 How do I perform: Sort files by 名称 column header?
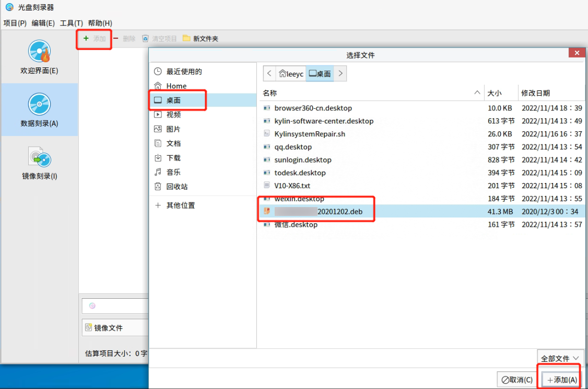click(371, 93)
